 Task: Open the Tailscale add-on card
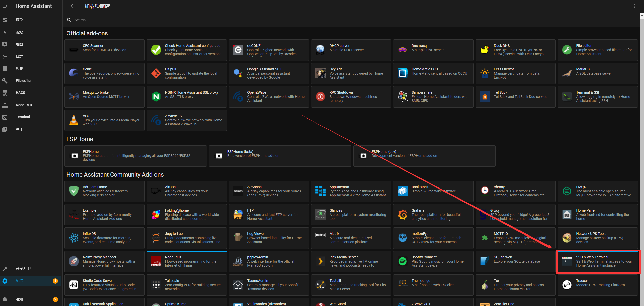click(x=187, y=285)
